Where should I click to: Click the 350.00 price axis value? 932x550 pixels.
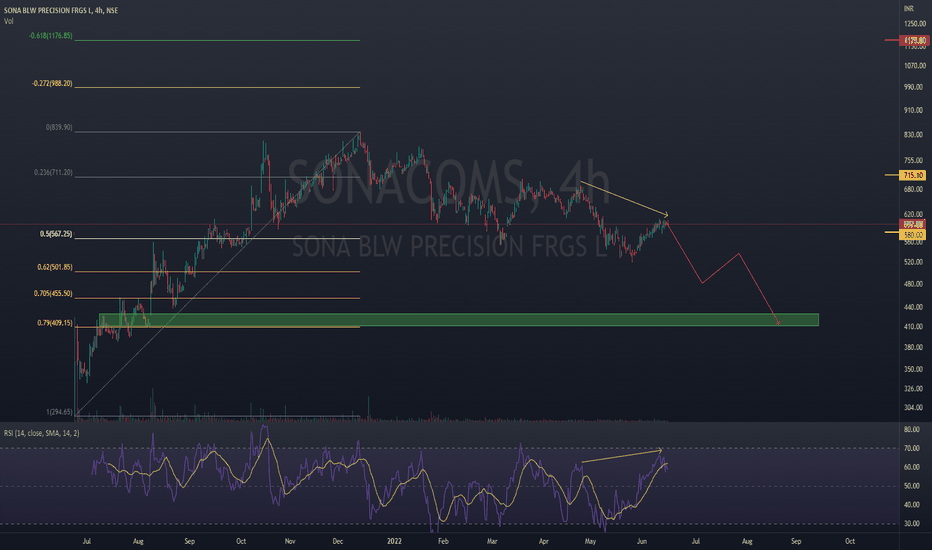click(x=914, y=369)
